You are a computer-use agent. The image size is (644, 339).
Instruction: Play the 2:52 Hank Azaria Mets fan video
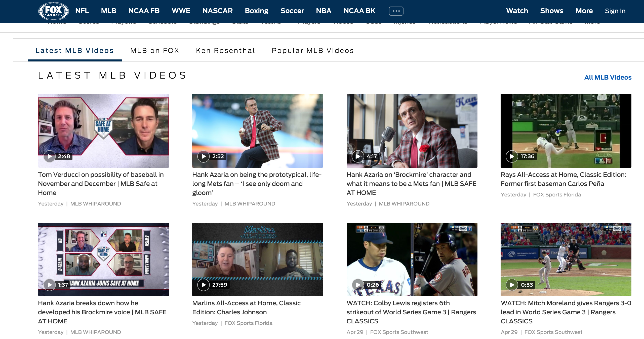(x=204, y=156)
